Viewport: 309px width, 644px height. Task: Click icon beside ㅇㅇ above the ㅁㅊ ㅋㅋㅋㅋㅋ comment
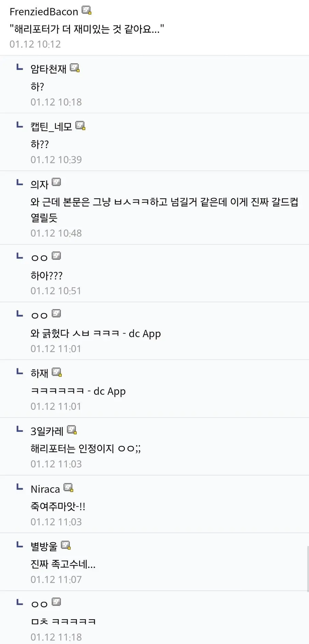coord(56,602)
